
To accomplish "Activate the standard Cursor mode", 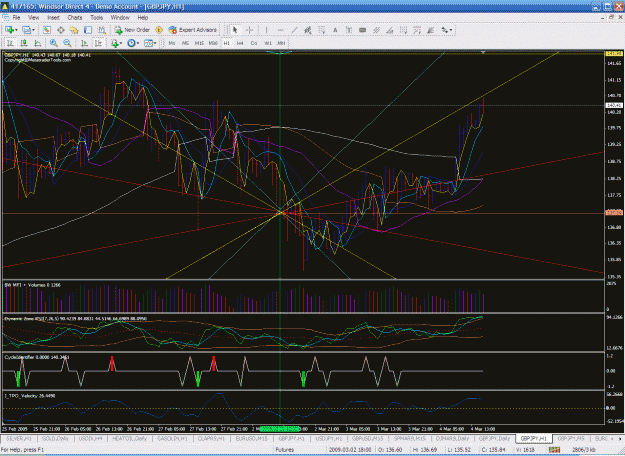I will (x=235, y=30).
